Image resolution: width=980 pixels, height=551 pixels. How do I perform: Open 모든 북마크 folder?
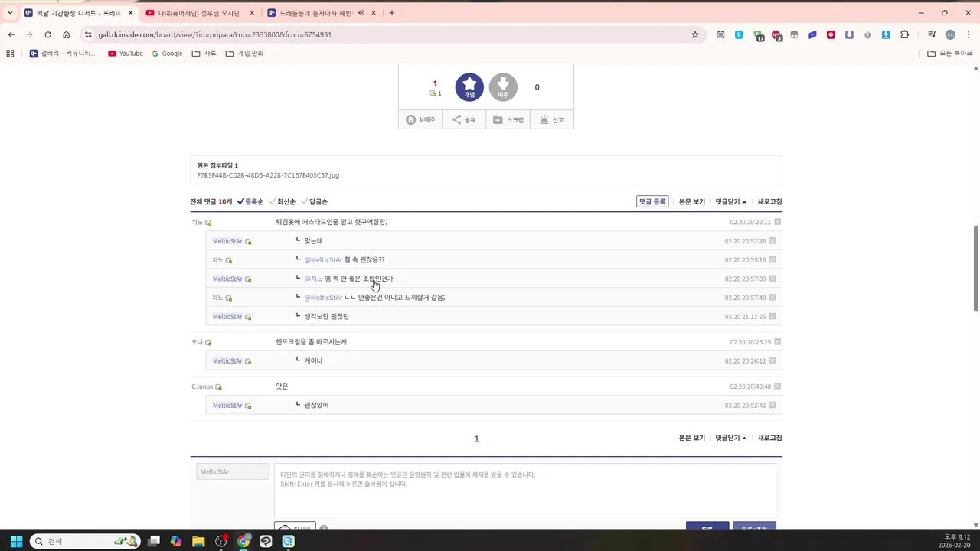(949, 54)
